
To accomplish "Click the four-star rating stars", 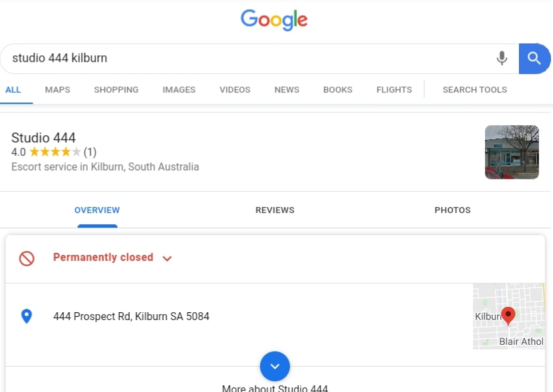I will point(55,152).
